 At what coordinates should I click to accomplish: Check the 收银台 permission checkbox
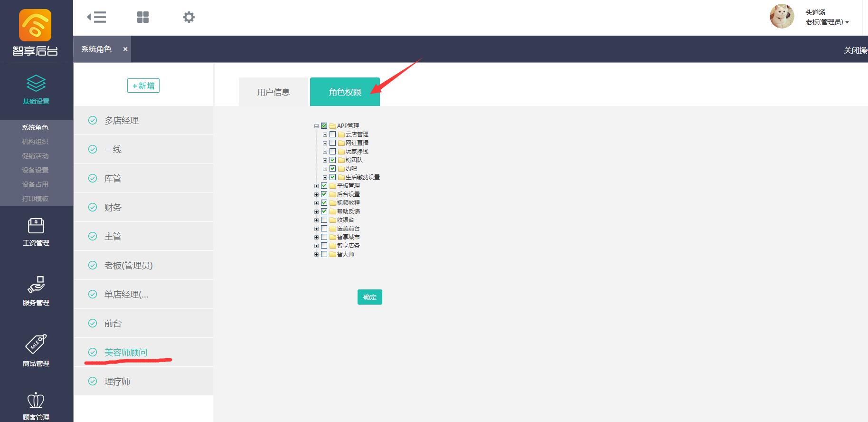pos(324,220)
